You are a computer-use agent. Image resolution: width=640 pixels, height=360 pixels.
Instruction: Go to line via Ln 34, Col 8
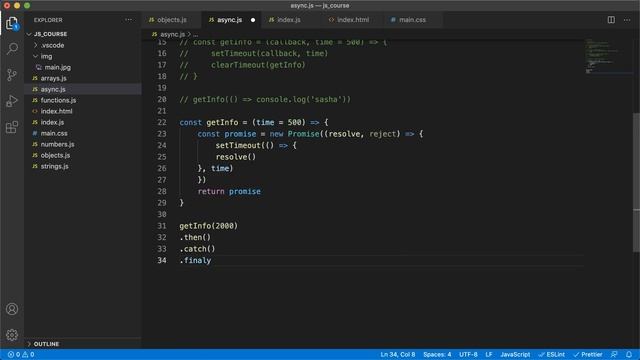[x=398, y=354]
